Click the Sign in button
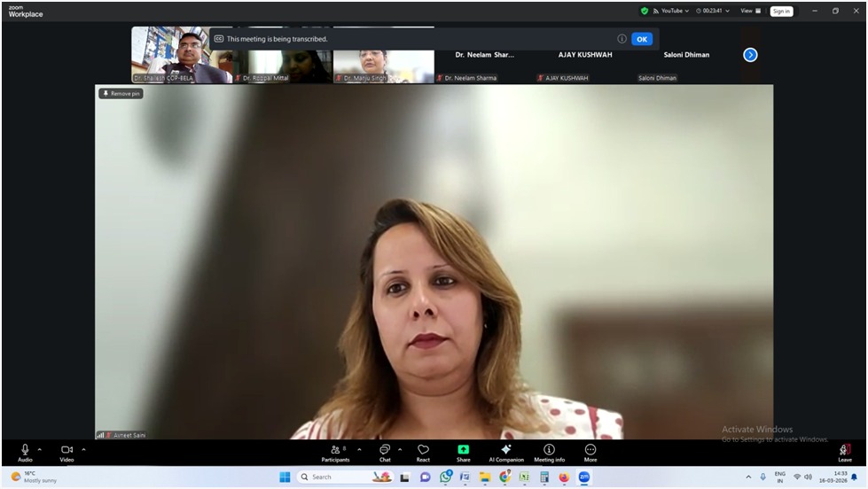The width and height of the screenshot is (868, 489). (781, 12)
